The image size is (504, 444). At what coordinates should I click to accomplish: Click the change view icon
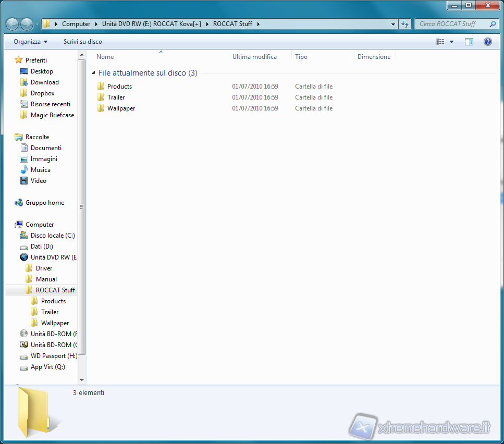(x=440, y=42)
